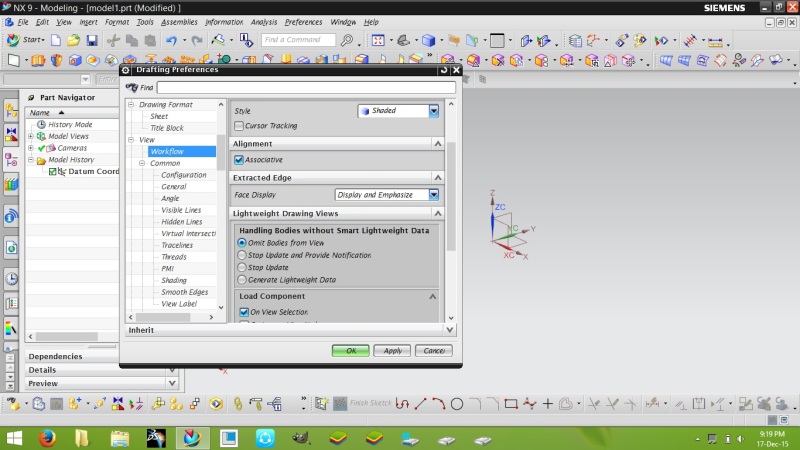800x450 pixels.
Task: Open the File menu
Action: [23, 22]
